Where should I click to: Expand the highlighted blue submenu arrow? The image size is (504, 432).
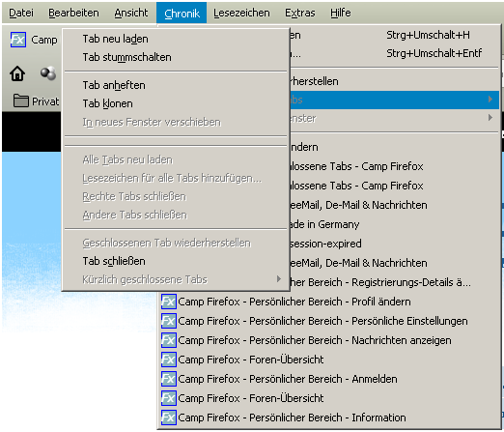pyautogui.click(x=490, y=99)
